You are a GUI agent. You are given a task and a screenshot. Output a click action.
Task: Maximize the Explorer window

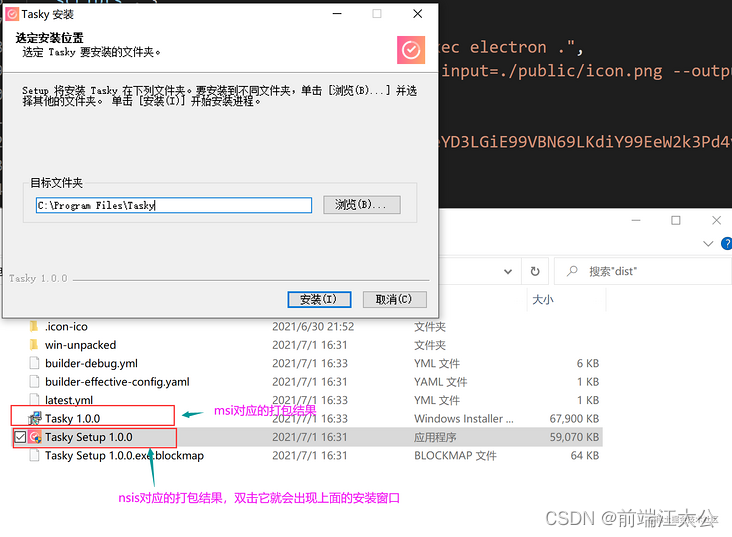click(676, 220)
